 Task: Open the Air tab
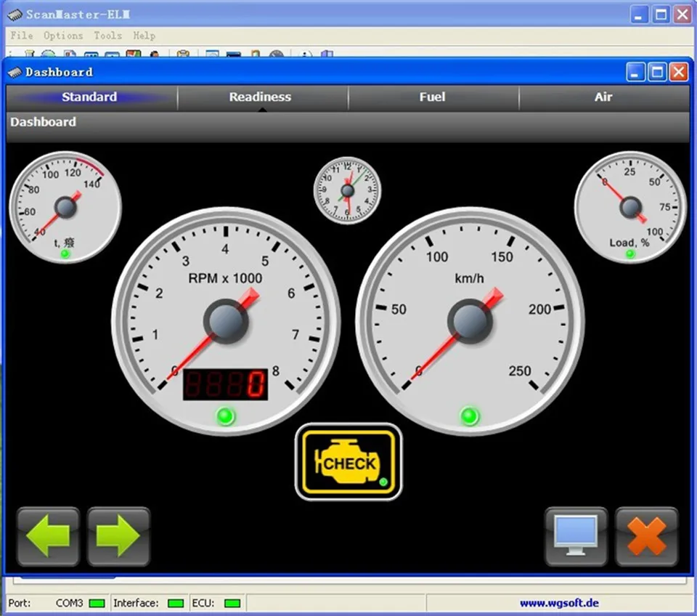603,97
